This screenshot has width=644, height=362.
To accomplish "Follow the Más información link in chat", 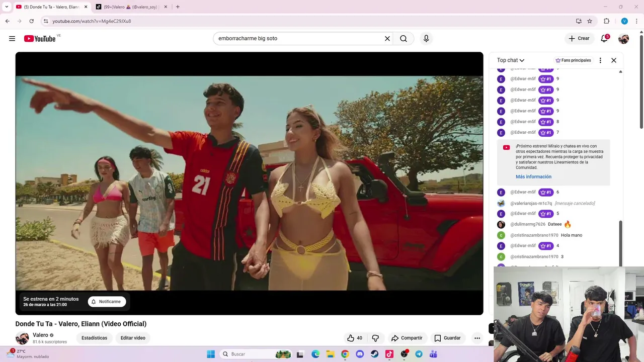I will tap(533, 177).
